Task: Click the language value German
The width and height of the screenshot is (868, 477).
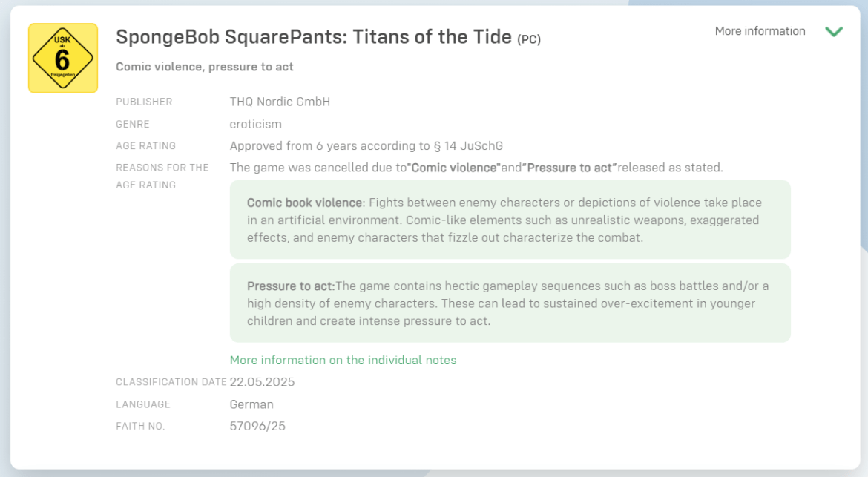Action: [251, 404]
